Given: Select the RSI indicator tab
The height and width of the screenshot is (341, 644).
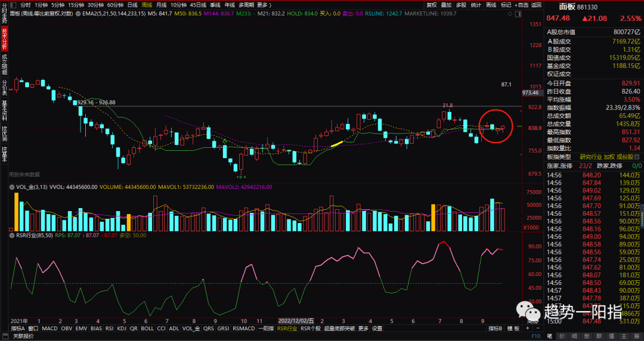Looking at the screenshot, I should (x=110, y=328).
